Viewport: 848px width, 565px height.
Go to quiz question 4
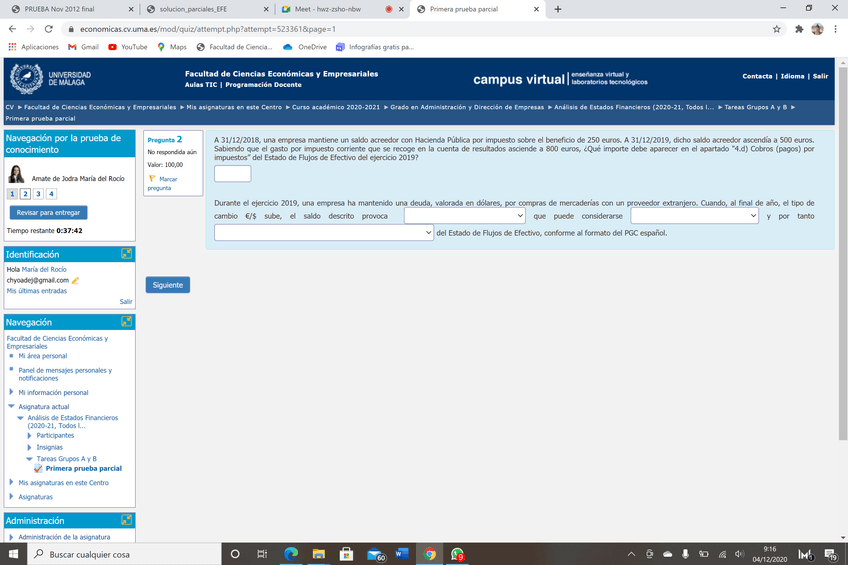[51, 194]
